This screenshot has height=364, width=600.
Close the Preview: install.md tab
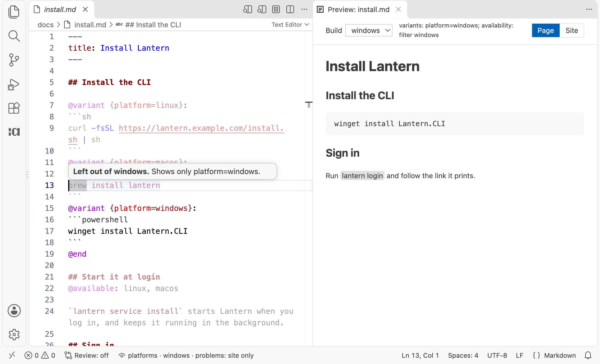pyautogui.click(x=398, y=10)
